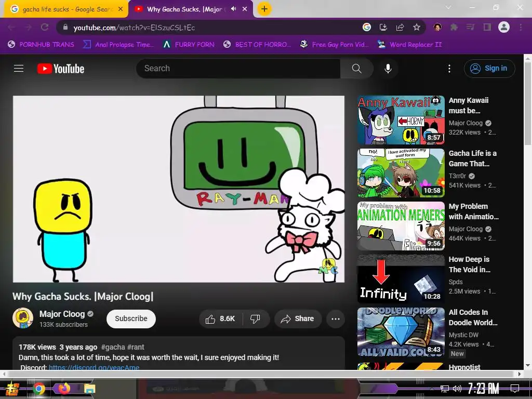Open Chrome profile avatar icon
The height and width of the screenshot is (399, 532).
(x=504, y=27)
